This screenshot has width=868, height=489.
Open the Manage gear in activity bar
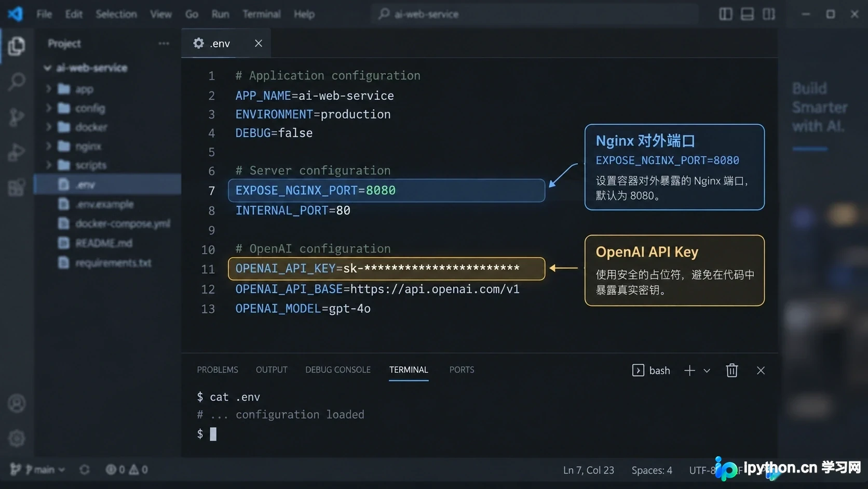pyautogui.click(x=17, y=438)
